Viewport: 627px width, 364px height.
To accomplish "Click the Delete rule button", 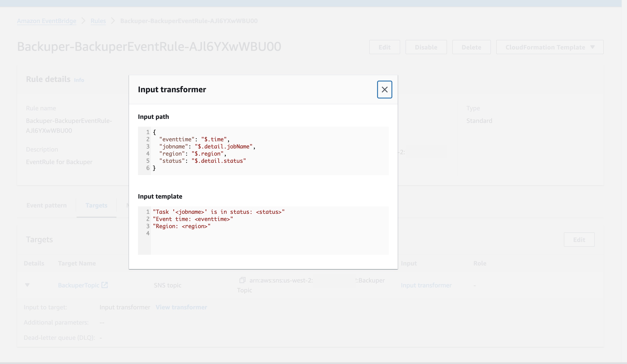I will [471, 47].
